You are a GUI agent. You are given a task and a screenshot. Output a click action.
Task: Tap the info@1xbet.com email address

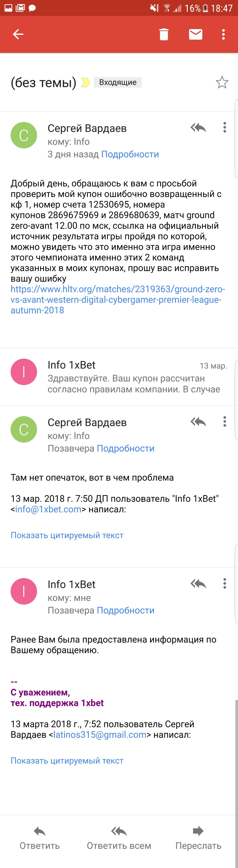[x=48, y=509]
